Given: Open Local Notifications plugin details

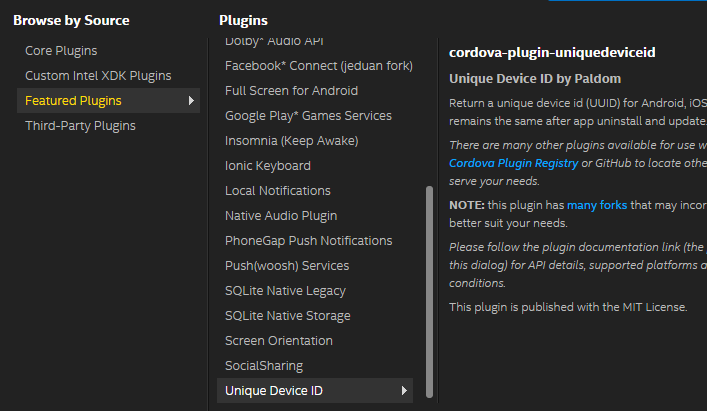Looking at the screenshot, I should (278, 191).
